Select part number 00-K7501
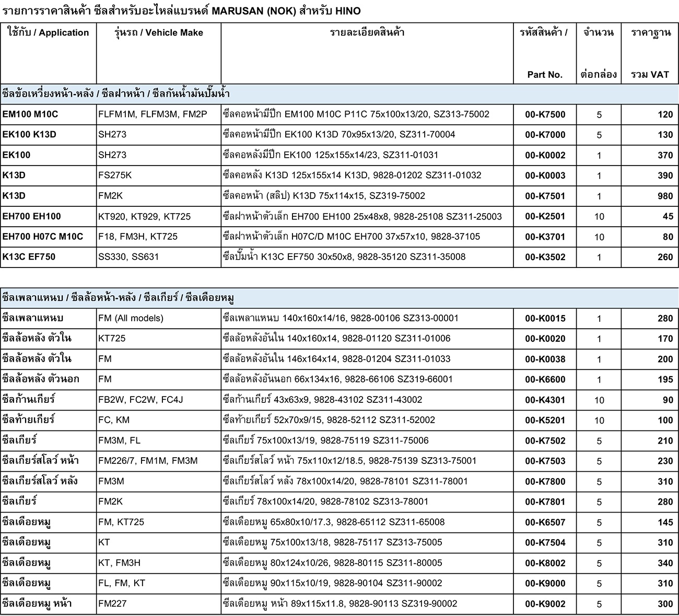This screenshot has width=679, height=616. click(x=545, y=196)
